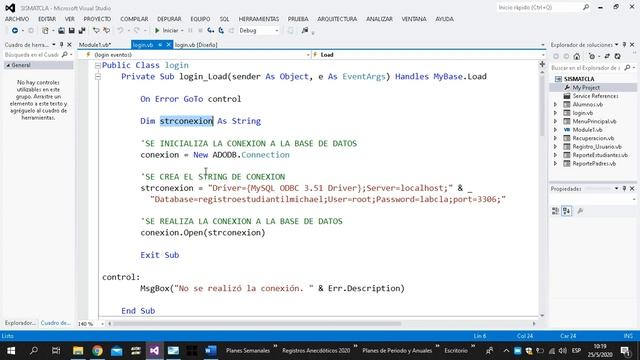Click the Step Into debug icon

[x=211, y=31]
